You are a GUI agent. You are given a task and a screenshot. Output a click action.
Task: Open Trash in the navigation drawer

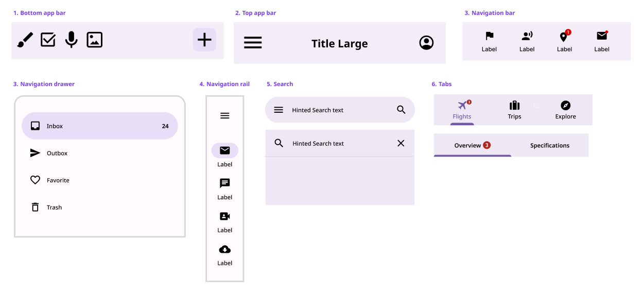pyautogui.click(x=100, y=208)
